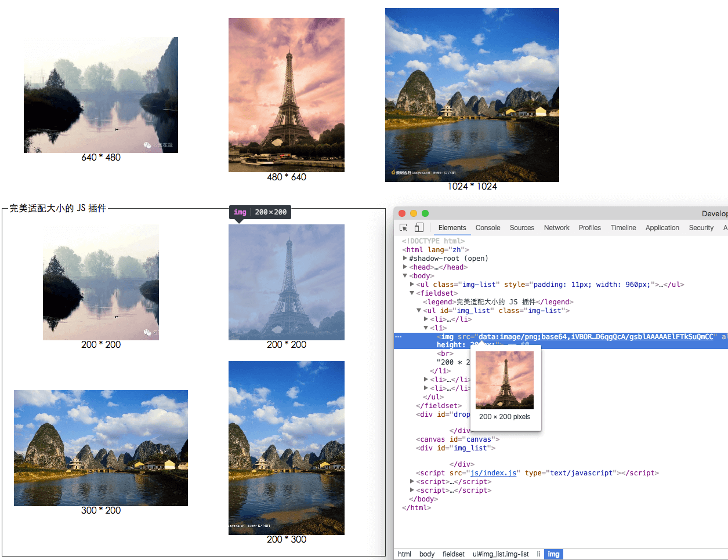Select the body breadcrumb at the bottom
The image size is (728, 560).
click(x=427, y=554)
